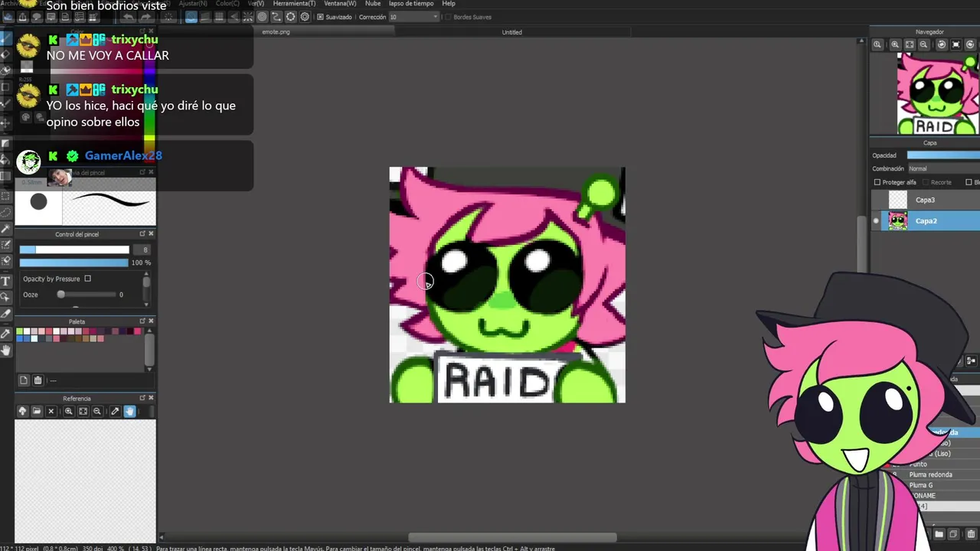Pick the green swatch in Paleta
The width and height of the screenshot is (980, 551).
(19, 331)
